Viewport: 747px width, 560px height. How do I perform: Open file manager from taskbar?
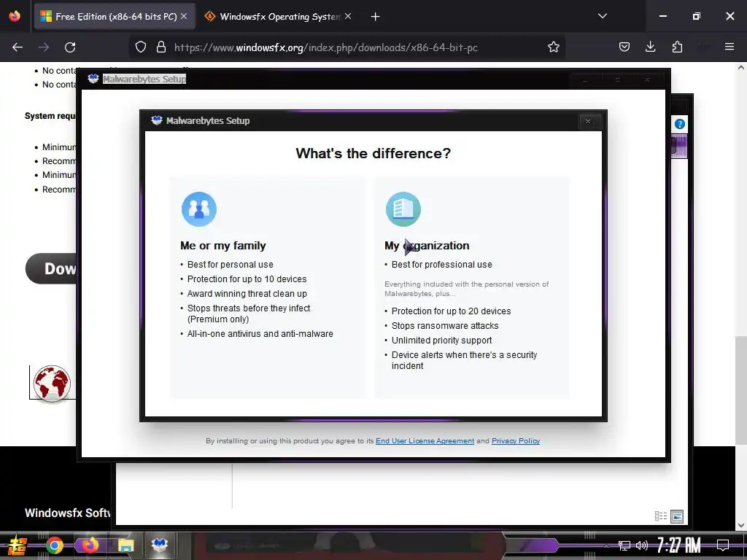pos(125,545)
